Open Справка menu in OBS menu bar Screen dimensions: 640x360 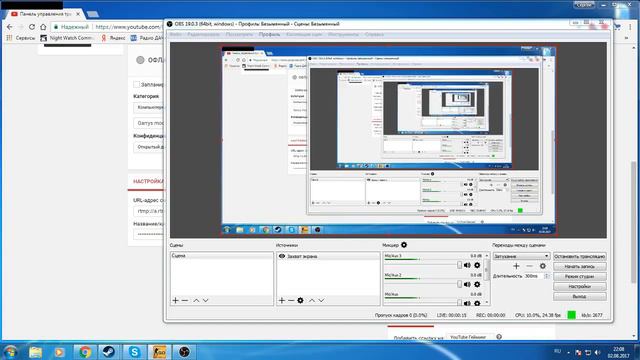pos(374,35)
